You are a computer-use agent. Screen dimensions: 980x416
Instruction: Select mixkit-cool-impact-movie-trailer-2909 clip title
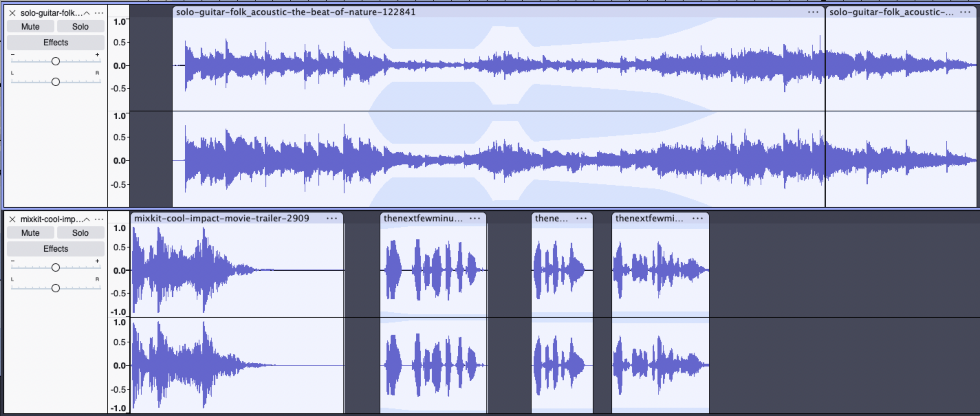222,218
